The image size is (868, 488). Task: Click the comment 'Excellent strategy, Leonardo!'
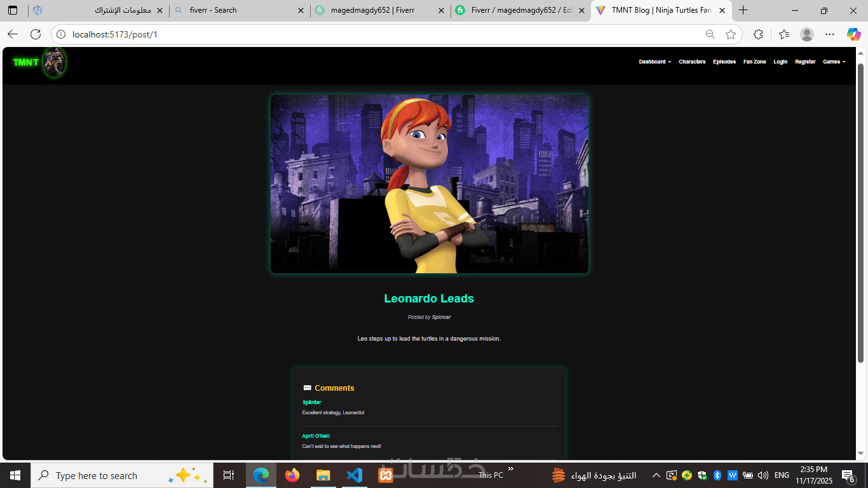coord(334,413)
